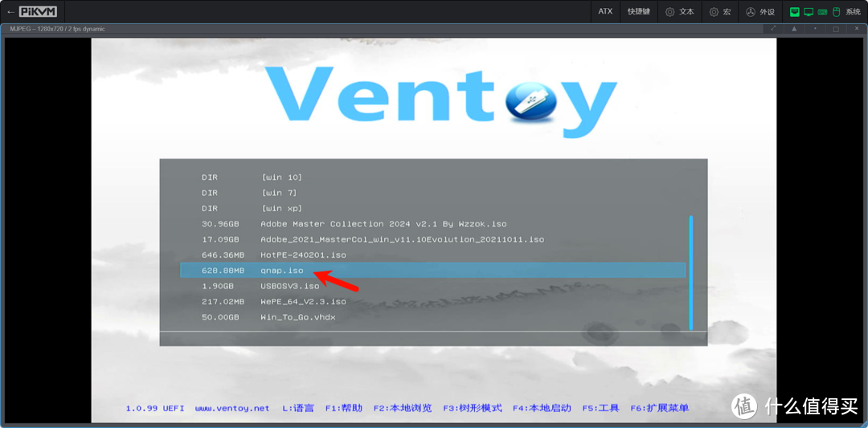Click the USB drive icon in the Ventoy logo
Image resolution: width=868 pixels, height=428 pixels.
click(530, 104)
